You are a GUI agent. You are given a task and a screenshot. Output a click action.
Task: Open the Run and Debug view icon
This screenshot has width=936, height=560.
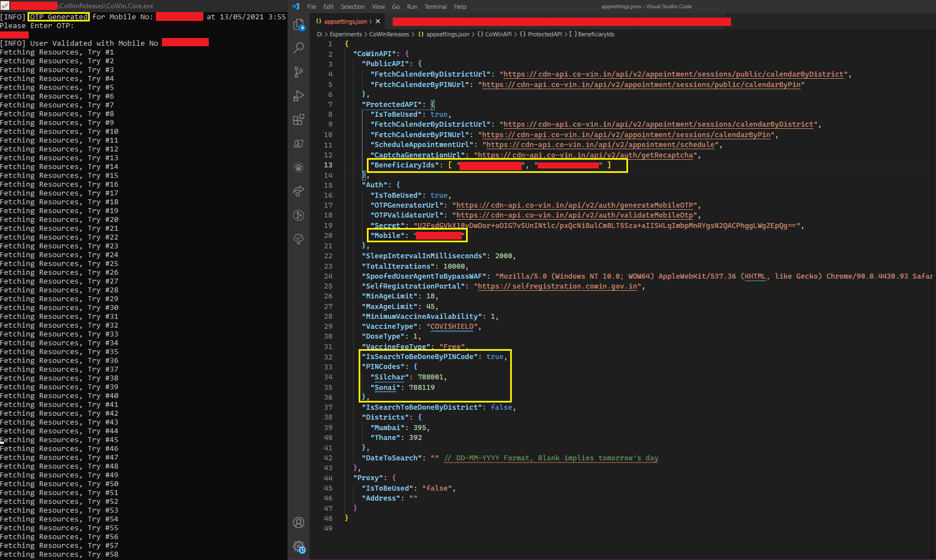point(299,96)
